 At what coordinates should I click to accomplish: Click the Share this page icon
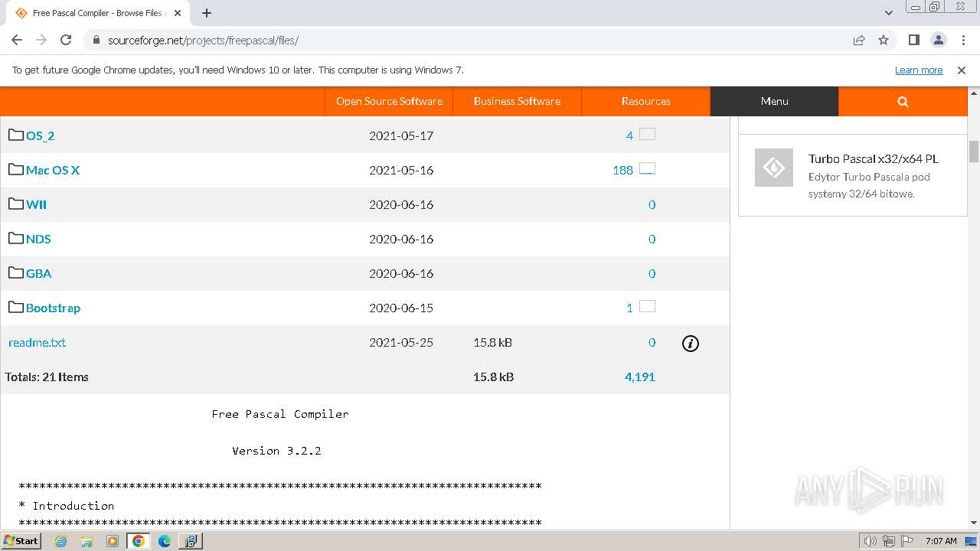(859, 40)
